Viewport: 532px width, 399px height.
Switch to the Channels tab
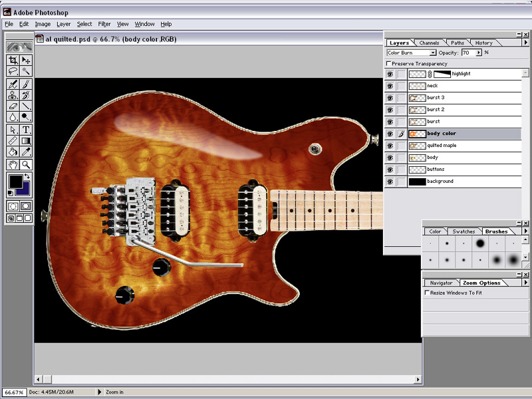tap(429, 43)
